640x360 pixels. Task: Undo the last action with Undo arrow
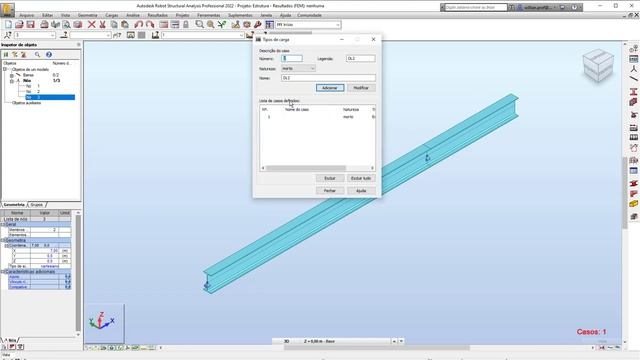[x=139, y=24]
